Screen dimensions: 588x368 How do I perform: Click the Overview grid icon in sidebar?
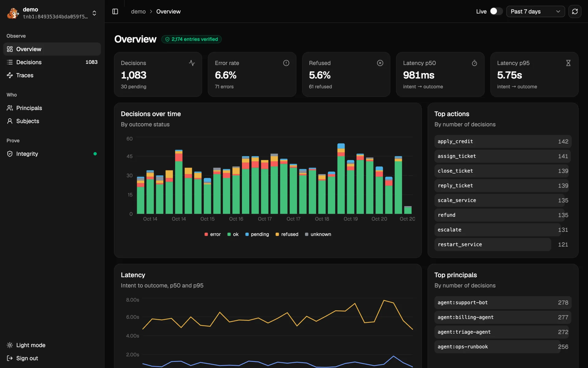10,49
